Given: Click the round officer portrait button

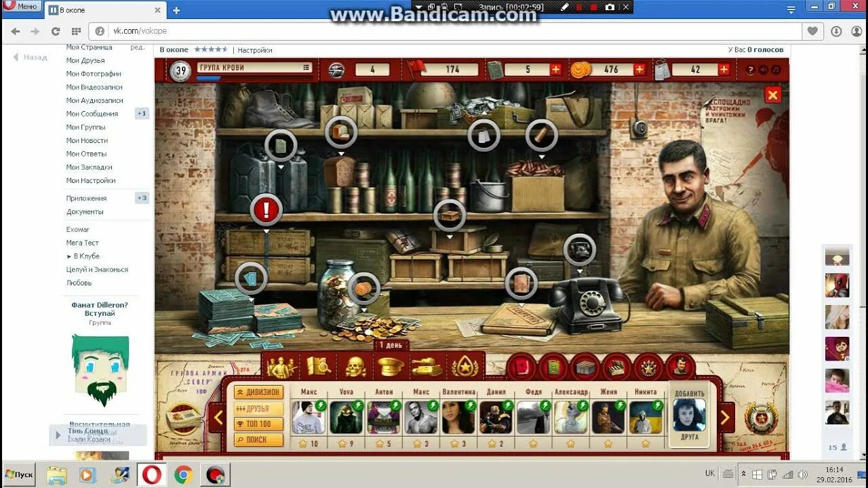Looking at the screenshot, I should pyautogui.click(x=680, y=367).
